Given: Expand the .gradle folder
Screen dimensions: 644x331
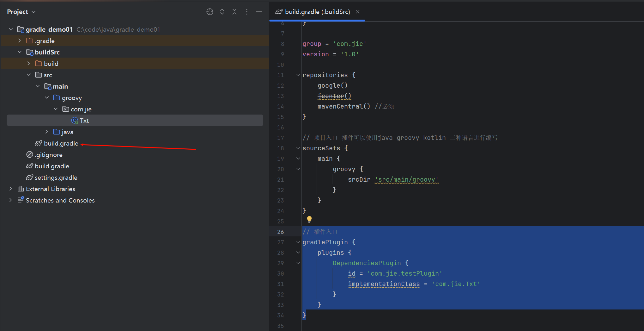Looking at the screenshot, I should (20, 41).
